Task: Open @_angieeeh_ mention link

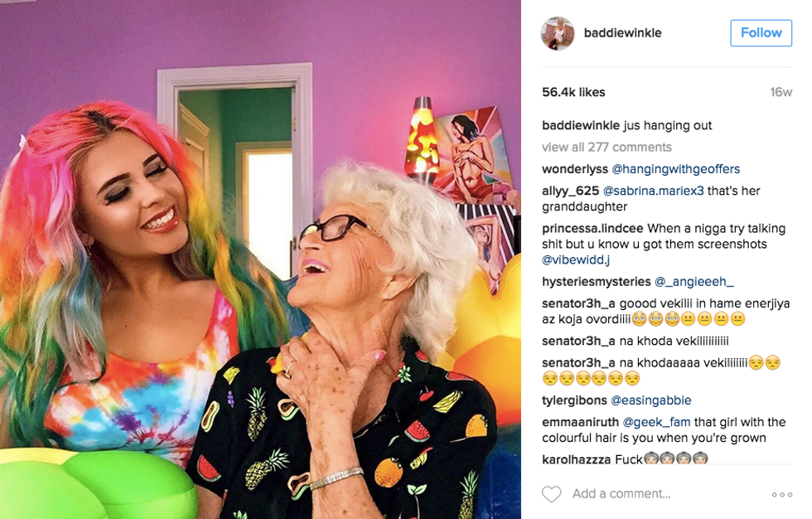Action: pyautogui.click(x=694, y=281)
